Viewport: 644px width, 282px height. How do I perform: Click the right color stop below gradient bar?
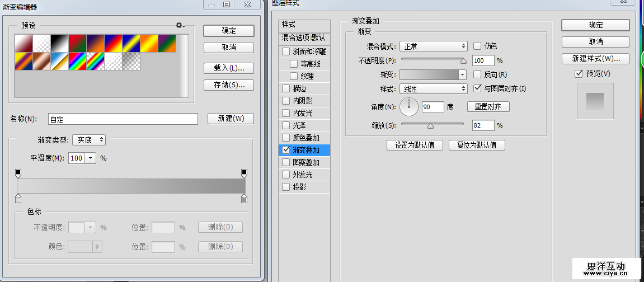tap(244, 199)
